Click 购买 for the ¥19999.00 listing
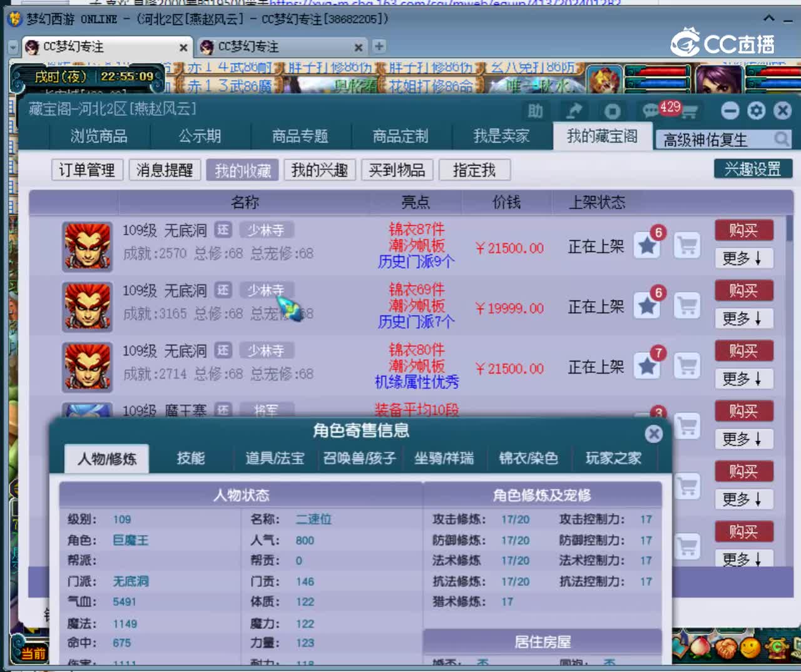The height and width of the screenshot is (672, 801). pyautogui.click(x=743, y=290)
